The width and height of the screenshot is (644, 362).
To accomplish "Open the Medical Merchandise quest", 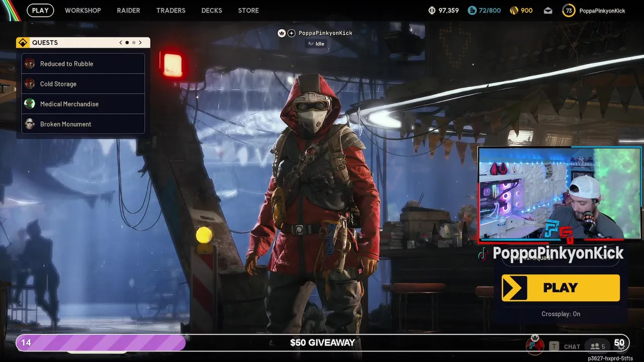I will 84,104.
